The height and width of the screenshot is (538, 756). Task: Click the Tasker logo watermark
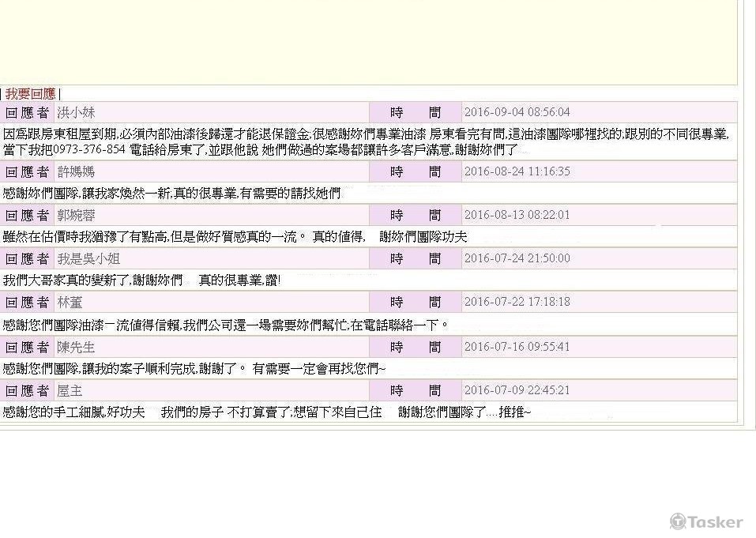[x=706, y=521]
